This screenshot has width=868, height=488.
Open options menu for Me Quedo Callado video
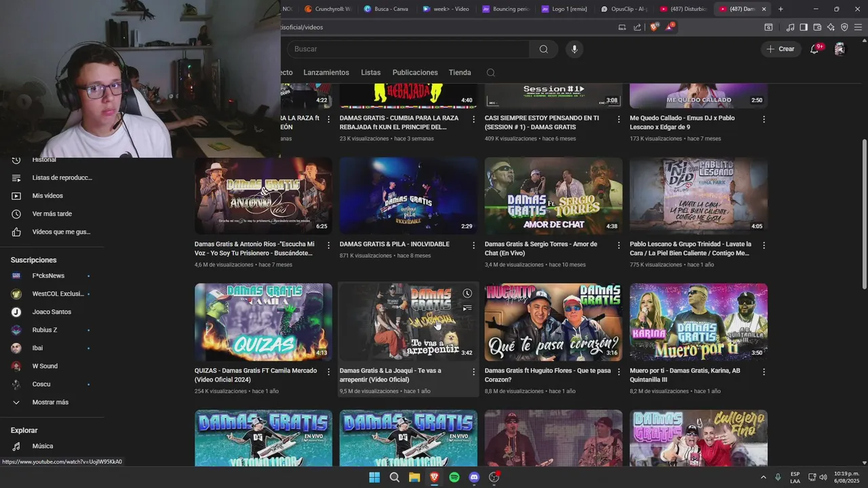764,119
